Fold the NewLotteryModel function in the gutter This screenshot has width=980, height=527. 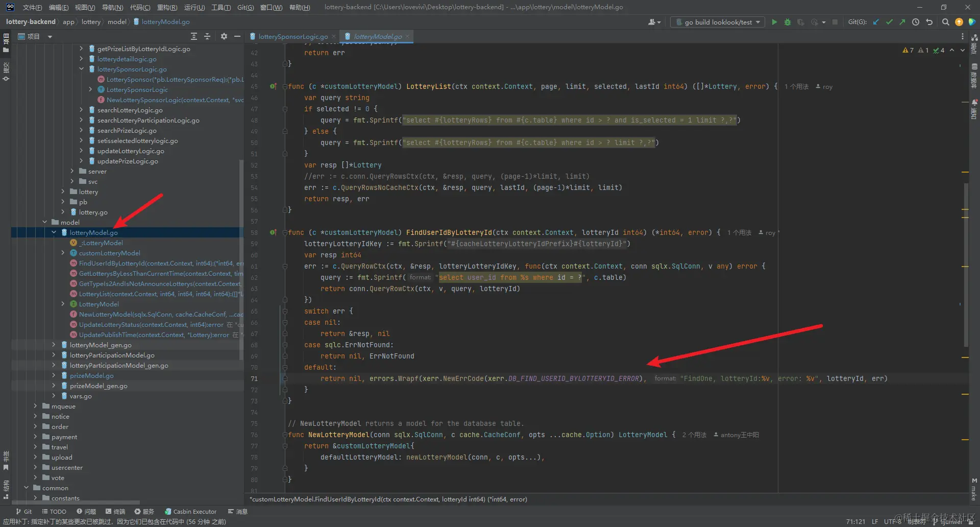tap(285, 435)
